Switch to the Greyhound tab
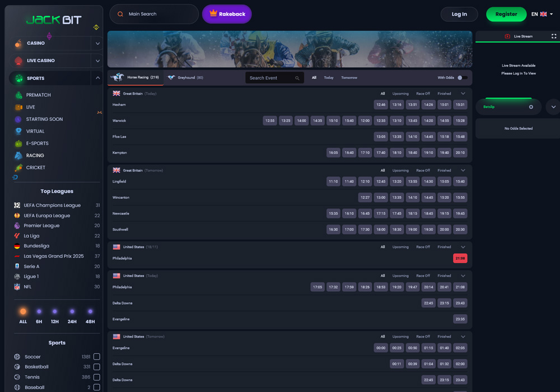This screenshot has height=392, width=560. coord(185,78)
